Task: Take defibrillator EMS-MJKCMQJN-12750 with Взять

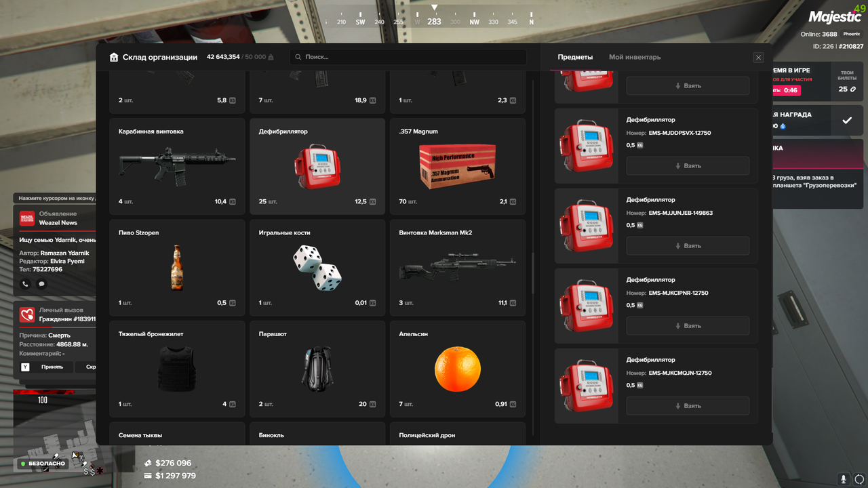Action: point(688,406)
